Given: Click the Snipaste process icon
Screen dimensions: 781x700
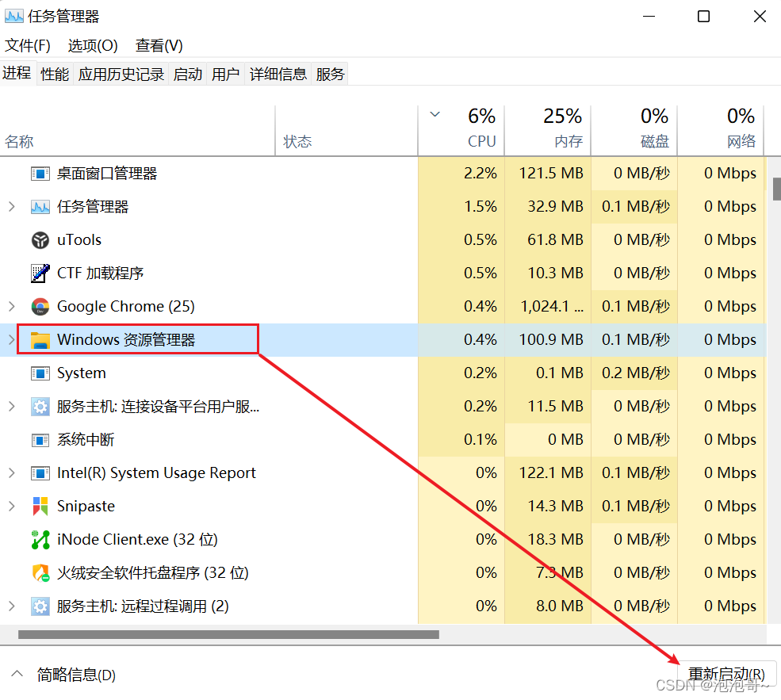Looking at the screenshot, I should 40,507.
